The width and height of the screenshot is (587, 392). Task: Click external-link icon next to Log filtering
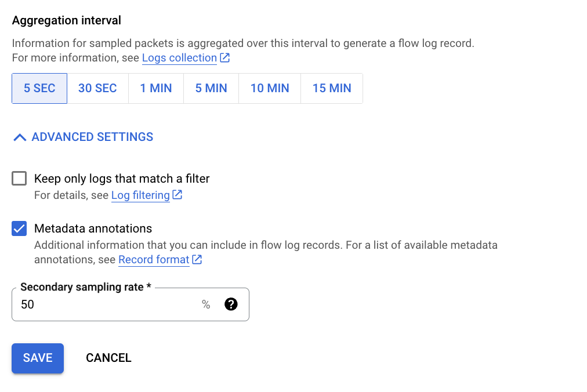(177, 195)
